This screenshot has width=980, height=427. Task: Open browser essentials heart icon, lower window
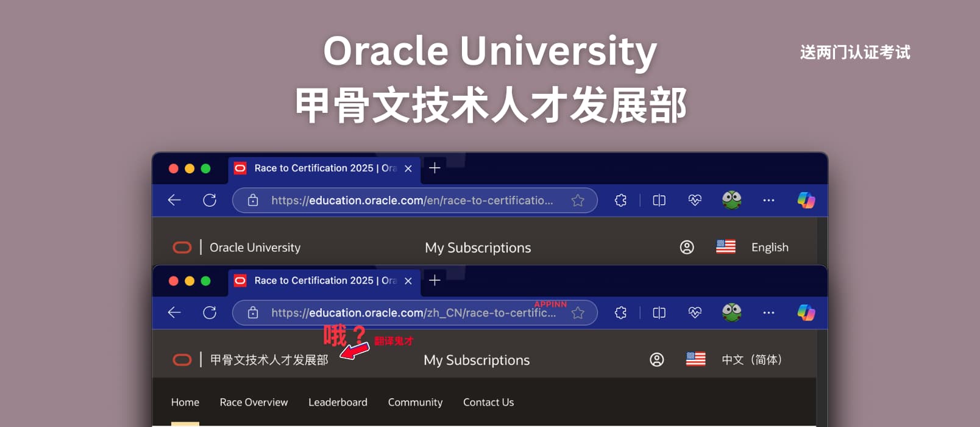(695, 312)
